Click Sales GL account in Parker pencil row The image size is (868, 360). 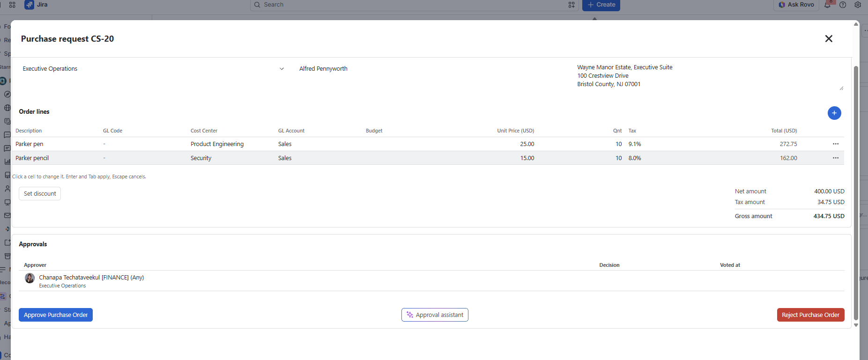click(x=285, y=158)
